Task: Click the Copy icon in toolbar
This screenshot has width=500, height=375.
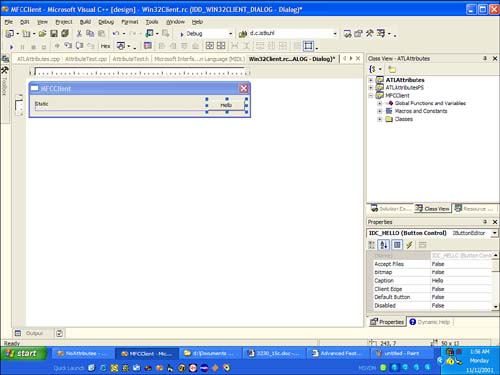Action: coord(90,34)
